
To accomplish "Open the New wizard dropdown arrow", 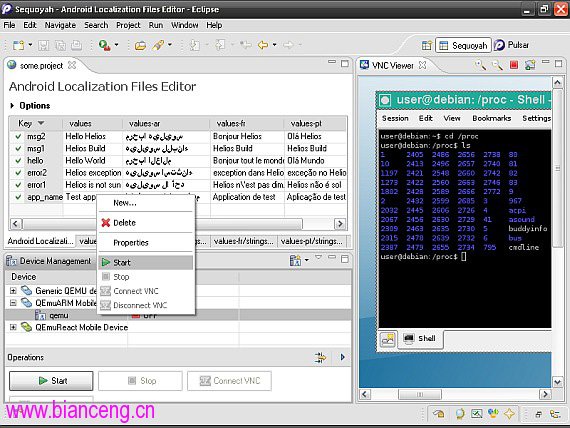I will 30,45.
